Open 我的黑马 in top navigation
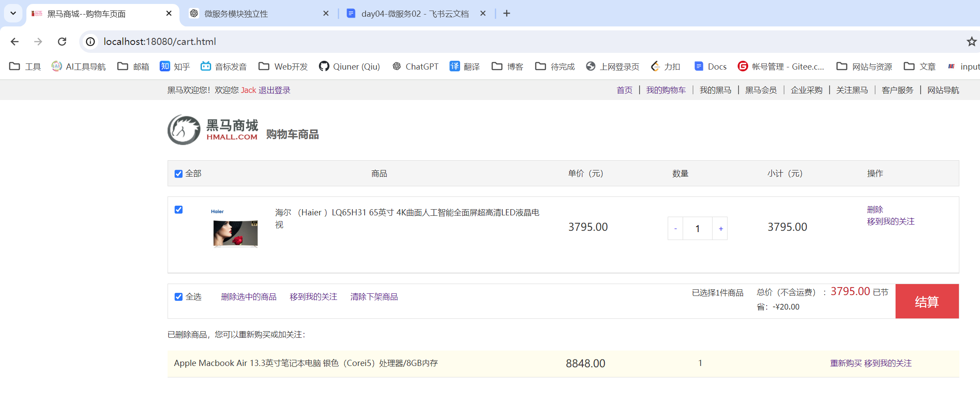This screenshot has width=980, height=399. coord(716,90)
